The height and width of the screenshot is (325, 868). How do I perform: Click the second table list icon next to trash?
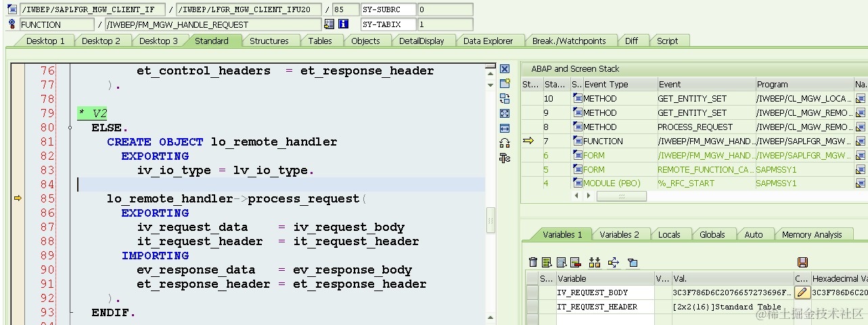pyautogui.click(x=562, y=263)
